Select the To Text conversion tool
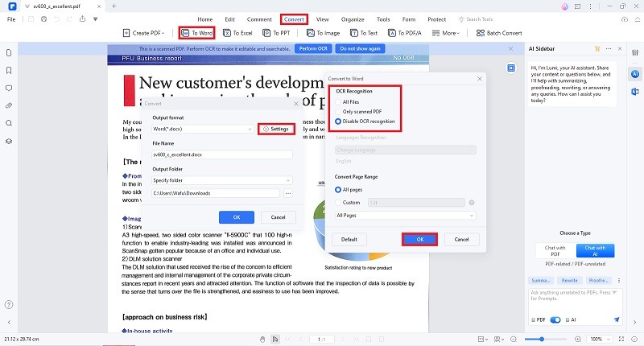Viewport: 644px width, 346px height. tap(364, 33)
